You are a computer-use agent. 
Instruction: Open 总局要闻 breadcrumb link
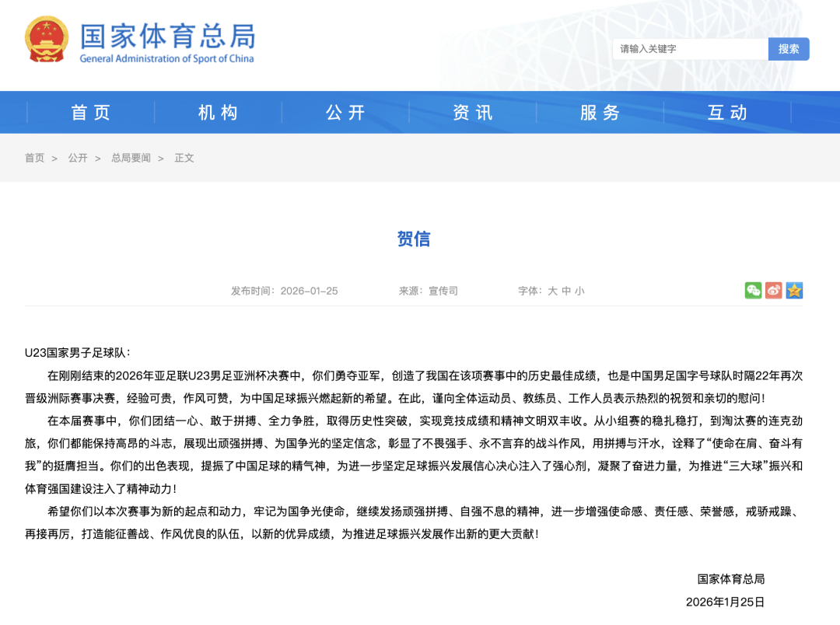(x=131, y=158)
